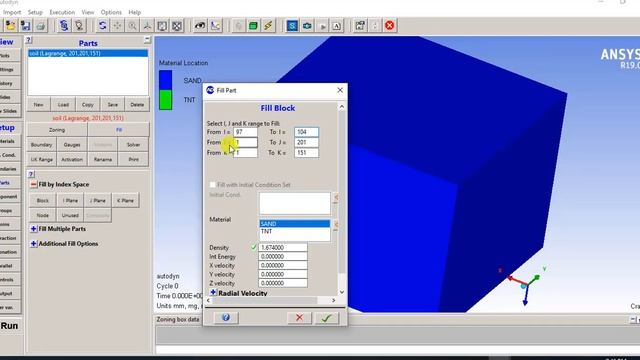Click the red stop toolbar icon
This screenshot has height=360, width=640.
[x=390, y=26]
